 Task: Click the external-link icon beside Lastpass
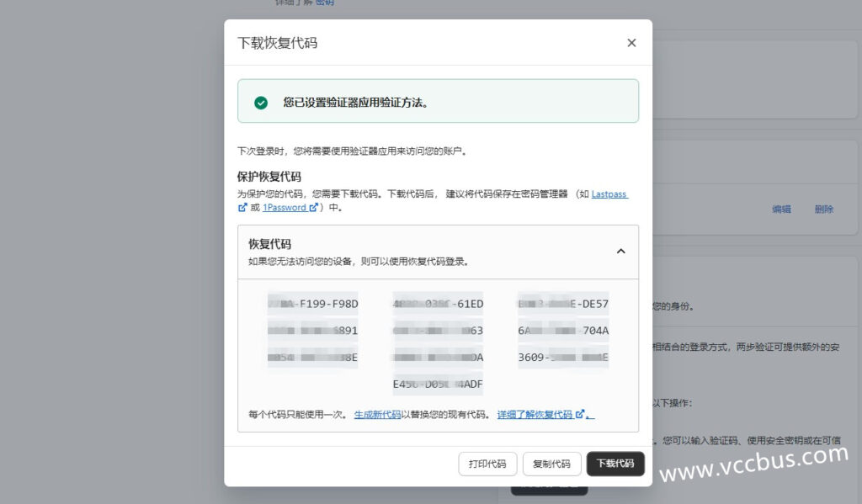[x=242, y=207]
